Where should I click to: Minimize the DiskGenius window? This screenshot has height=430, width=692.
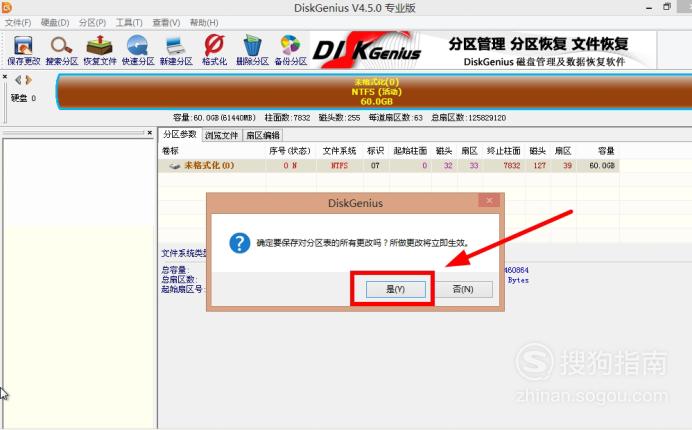[649, 8]
